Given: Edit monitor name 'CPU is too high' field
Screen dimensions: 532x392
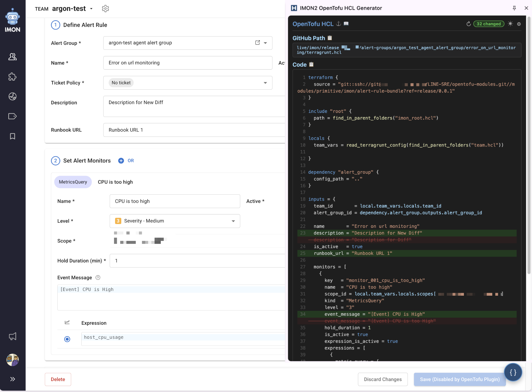Looking at the screenshot, I should tap(175, 201).
